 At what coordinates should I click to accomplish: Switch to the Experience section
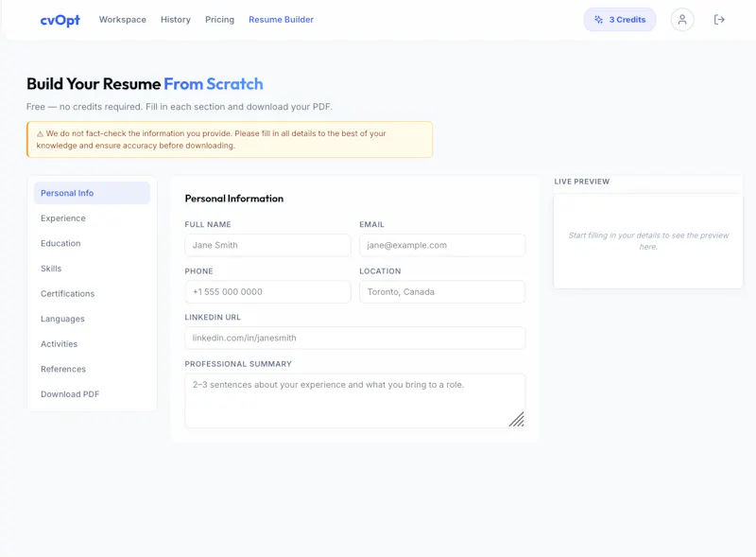coord(92,218)
